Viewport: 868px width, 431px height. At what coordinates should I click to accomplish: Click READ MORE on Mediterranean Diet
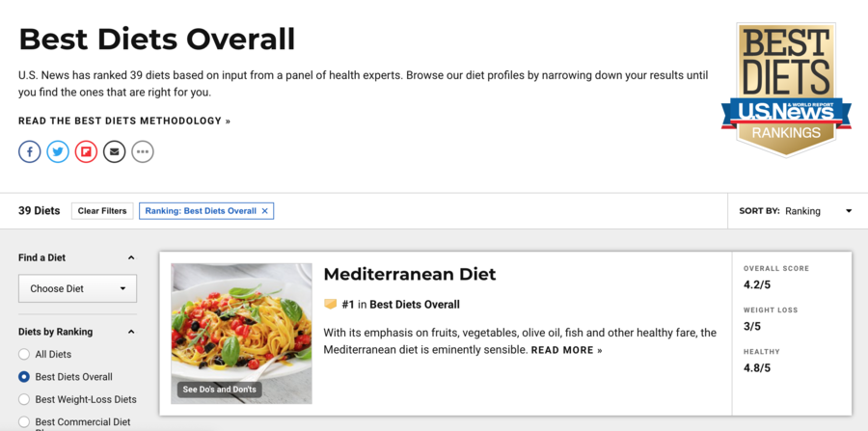point(566,350)
